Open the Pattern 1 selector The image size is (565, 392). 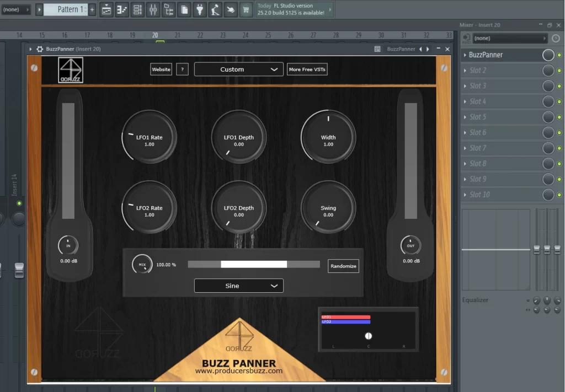click(66, 9)
